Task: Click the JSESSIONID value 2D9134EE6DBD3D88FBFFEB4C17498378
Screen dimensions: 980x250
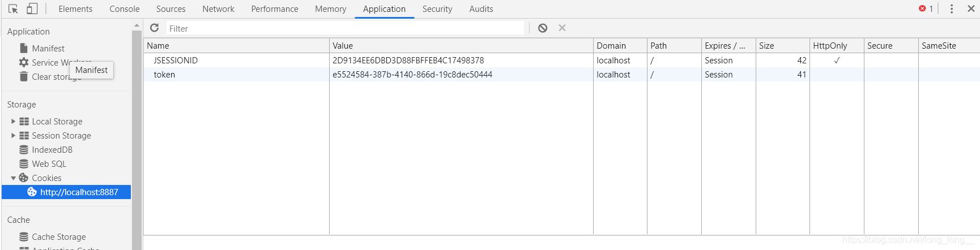Action: click(x=408, y=61)
